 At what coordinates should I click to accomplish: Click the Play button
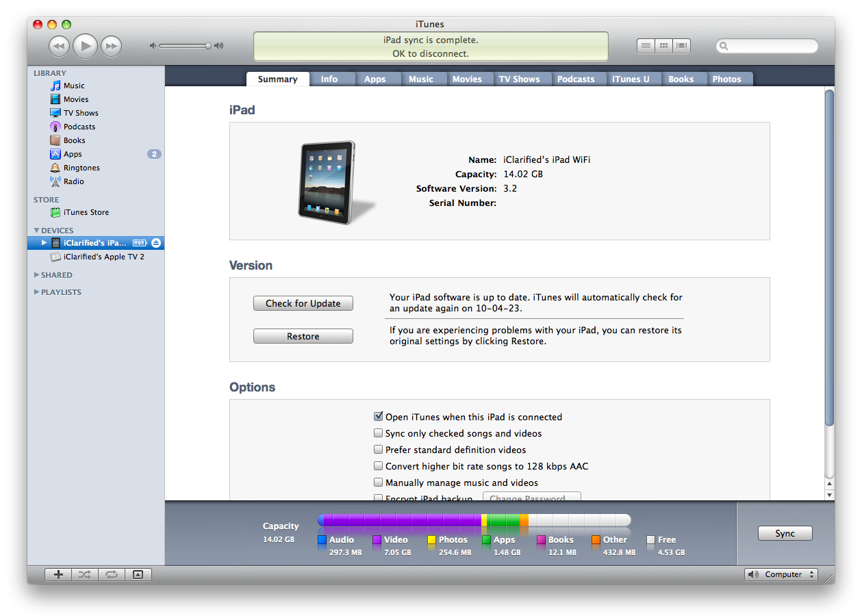[85, 46]
